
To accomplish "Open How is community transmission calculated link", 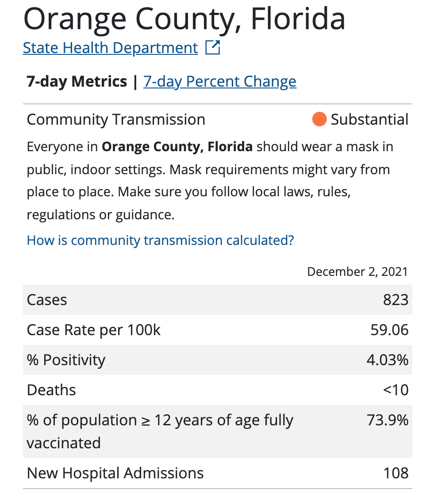I will pos(160,241).
